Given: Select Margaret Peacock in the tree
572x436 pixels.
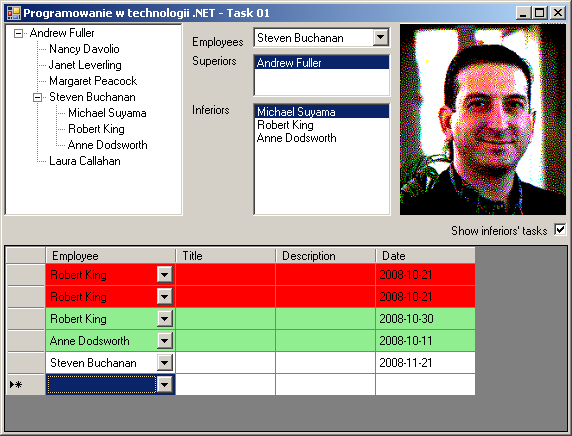Looking at the screenshot, I should [x=93, y=81].
